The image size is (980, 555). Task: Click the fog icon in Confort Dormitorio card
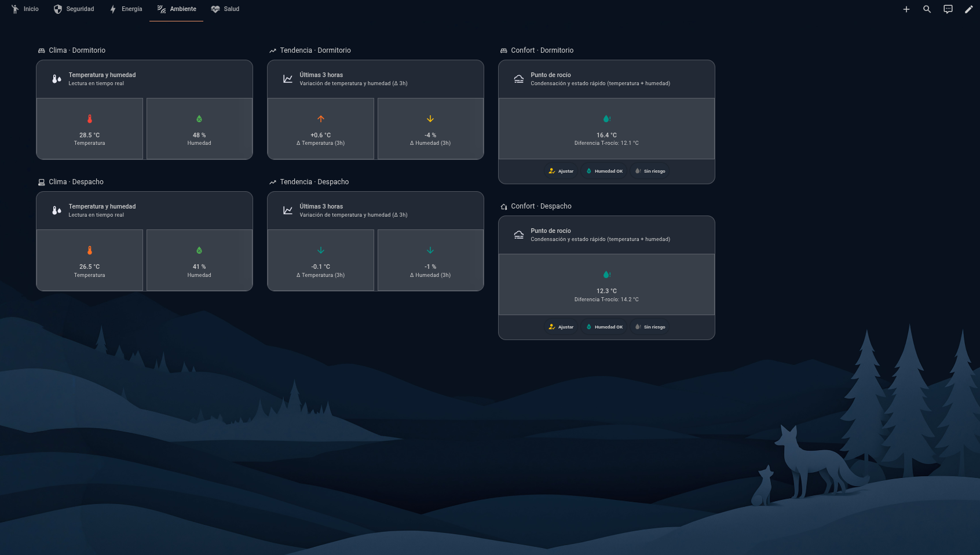(x=519, y=79)
